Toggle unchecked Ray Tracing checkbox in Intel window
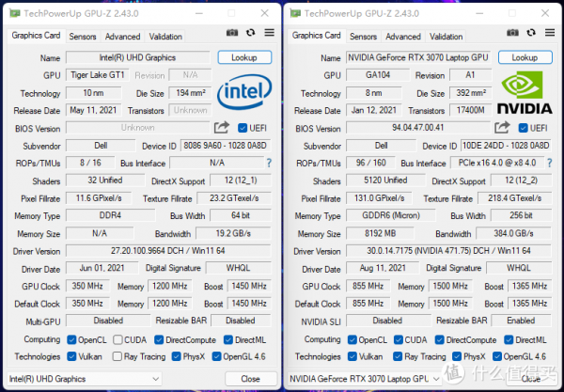 [117, 356]
